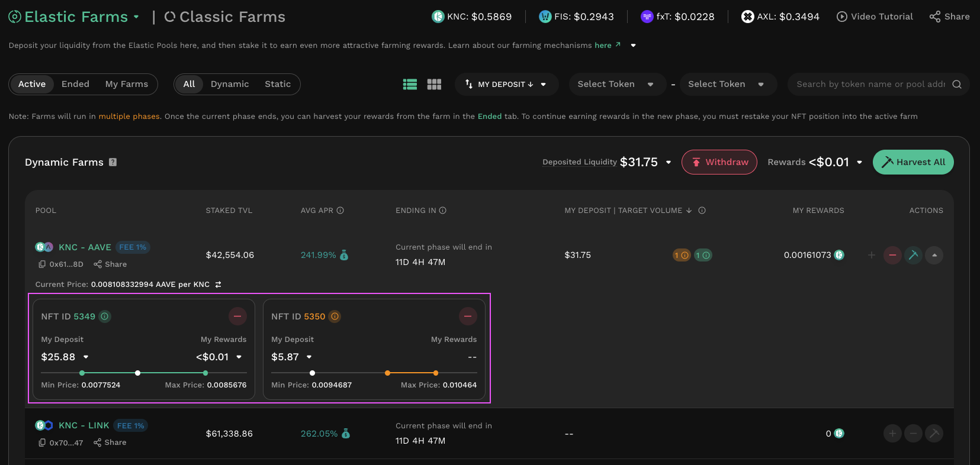Collapse KNC - AAVE row with up arrow
The height and width of the screenshot is (465, 980).
pos(934,255)
